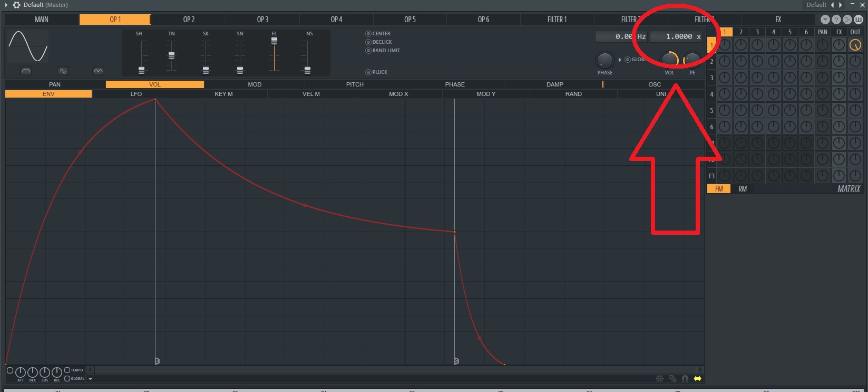
Task: Click the FL slider handle
Action: (x=274, y=41)
